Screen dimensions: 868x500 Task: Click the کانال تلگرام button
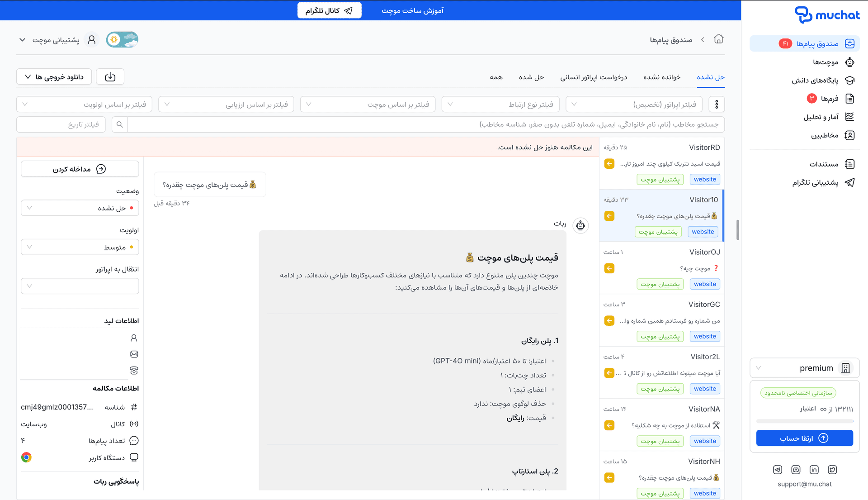[329, 10]
